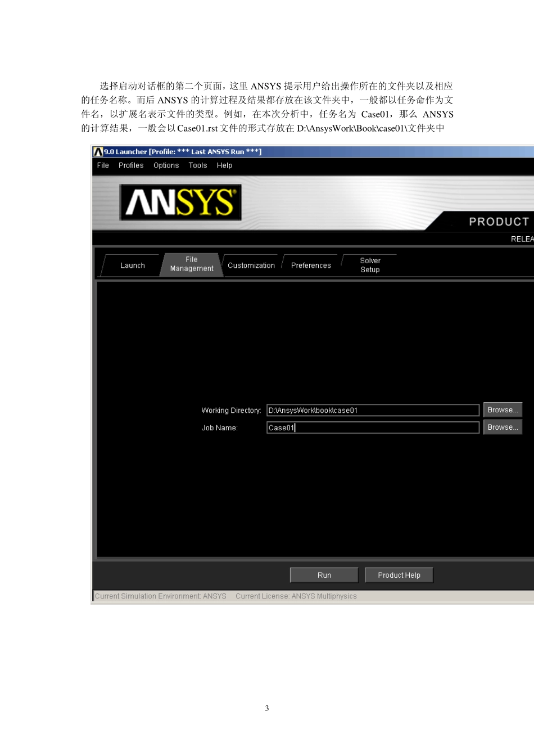Open the Options menu
The image size is (534, 756).
click(x=166, y=165)
